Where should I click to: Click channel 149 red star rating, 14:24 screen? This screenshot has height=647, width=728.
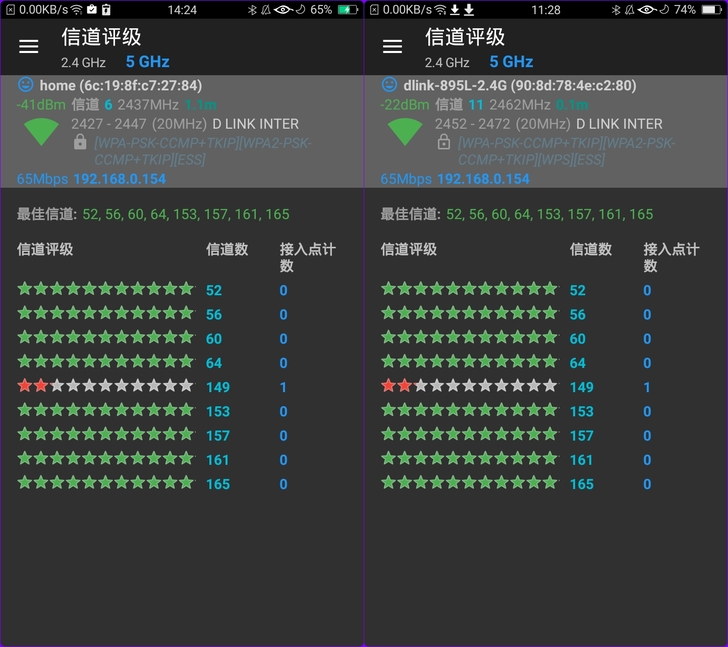click(105, 386)
